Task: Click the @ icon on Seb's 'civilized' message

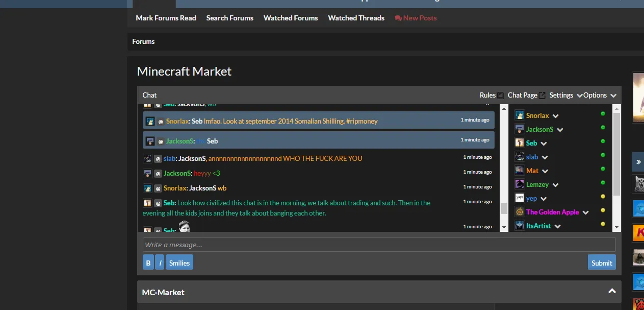Action: [158, 203]
